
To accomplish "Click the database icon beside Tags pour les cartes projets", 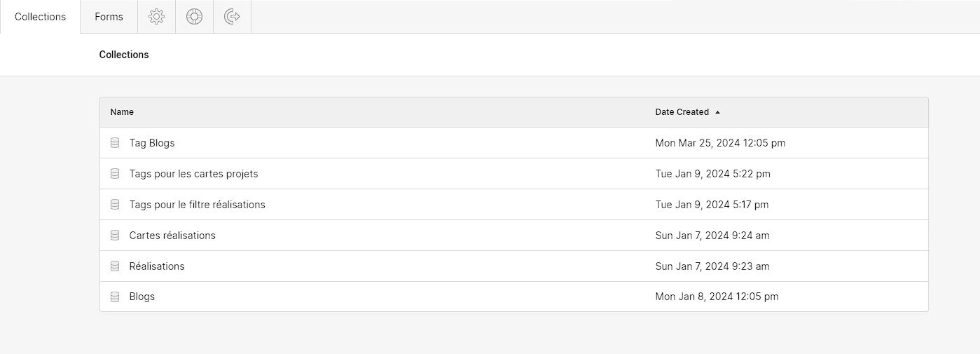I will pyautogui.click(x=115, y=174).
